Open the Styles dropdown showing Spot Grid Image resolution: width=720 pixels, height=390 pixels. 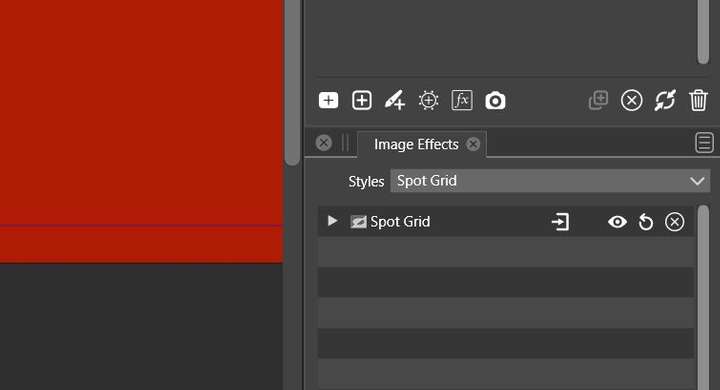click(550, 181)
